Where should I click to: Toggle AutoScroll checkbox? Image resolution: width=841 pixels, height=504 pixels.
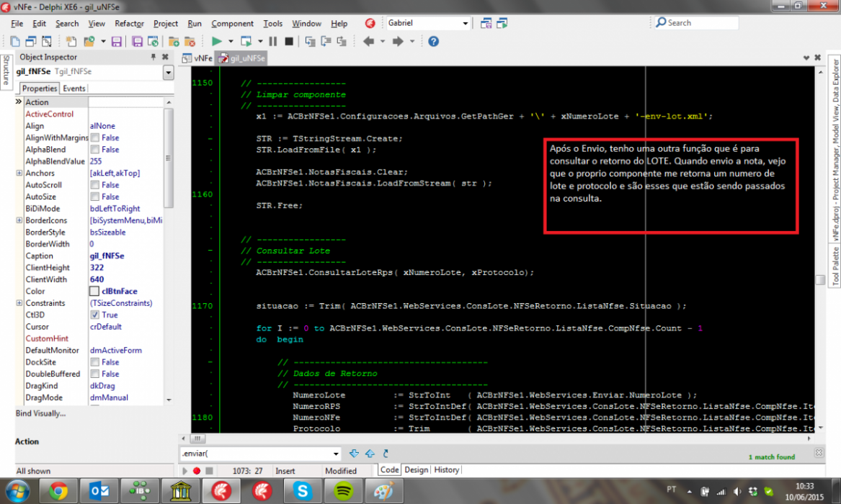pyautogui.click(x=95, y=185)
